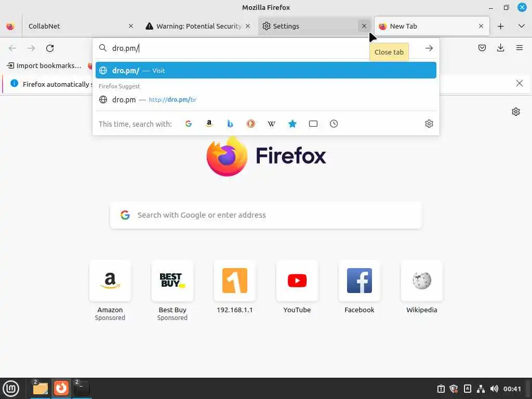Image resolution: width=532 pixels, height=399 pixels.
Task: Click Import bookmarks button
Action: (x=45, y=65)
